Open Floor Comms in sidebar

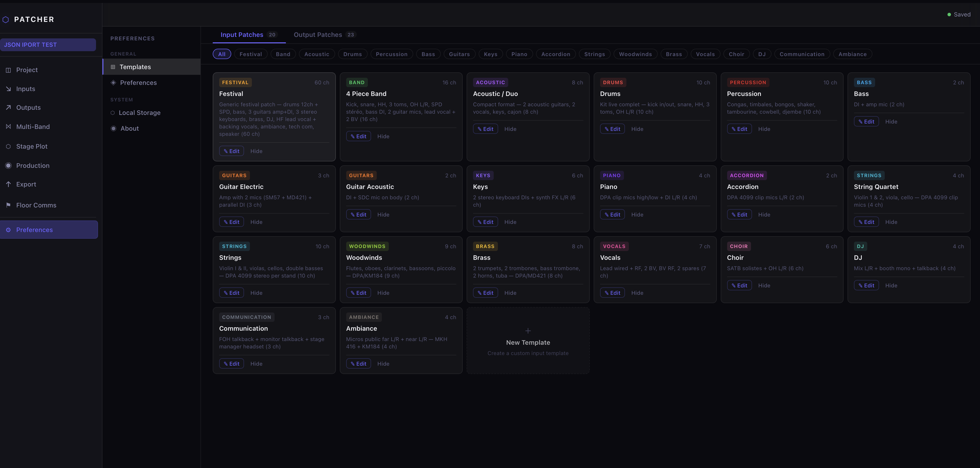coord(49,205)
